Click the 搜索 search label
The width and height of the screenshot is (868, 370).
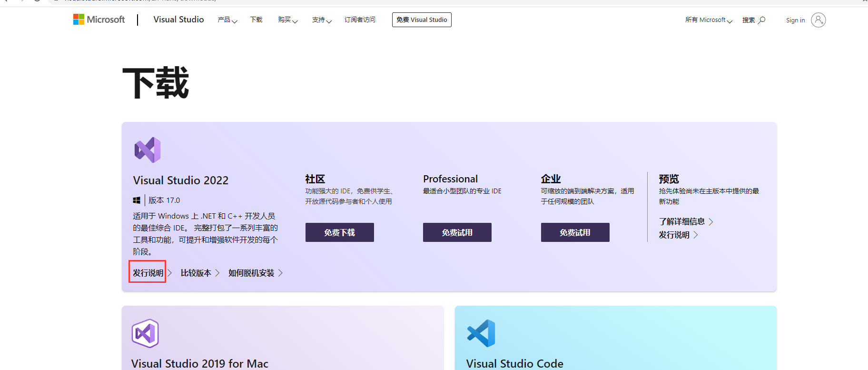[749, 20]
